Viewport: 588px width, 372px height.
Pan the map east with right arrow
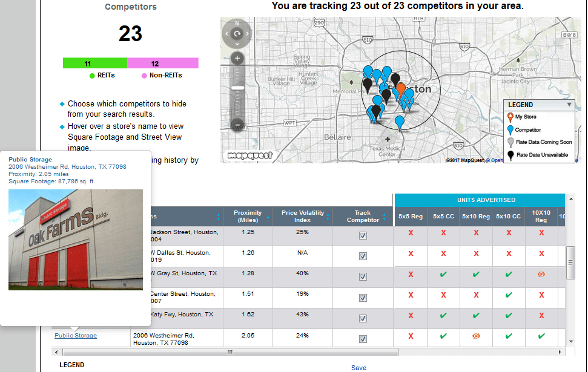(x=248, y=34)
